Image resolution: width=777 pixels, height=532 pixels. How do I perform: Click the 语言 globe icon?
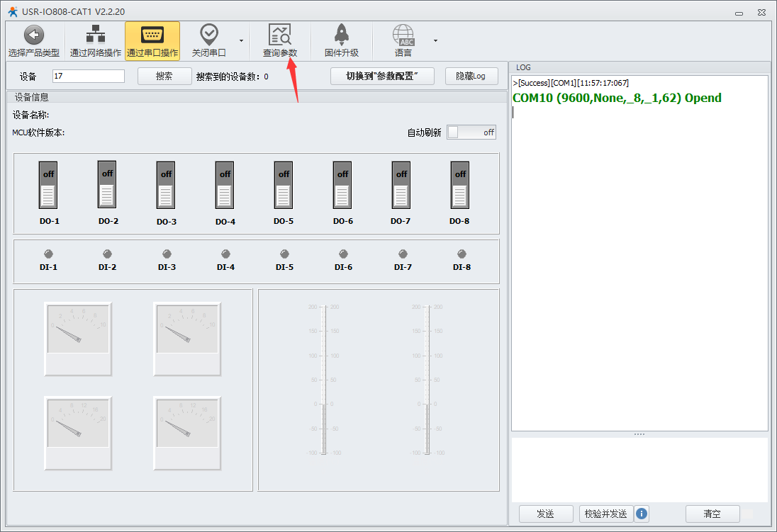tap(403, 35)
